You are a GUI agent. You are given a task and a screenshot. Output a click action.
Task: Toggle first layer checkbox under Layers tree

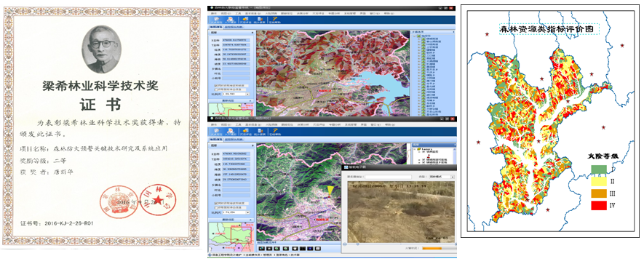424,151
